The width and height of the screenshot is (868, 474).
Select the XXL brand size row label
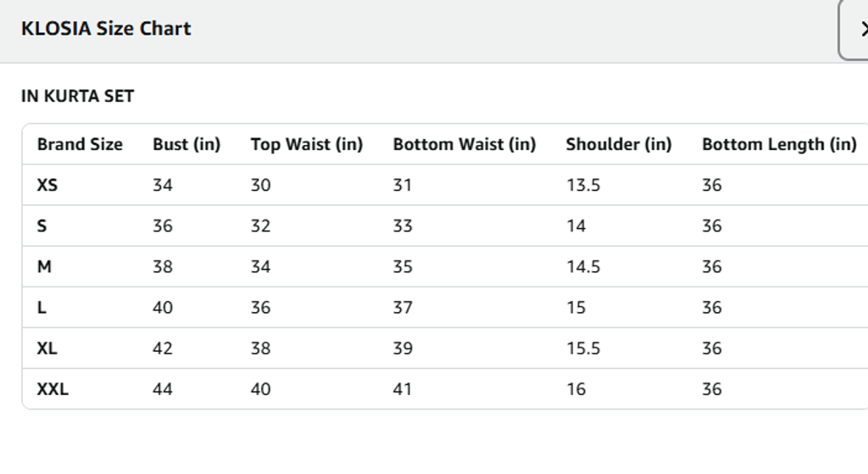pos(53,388)
